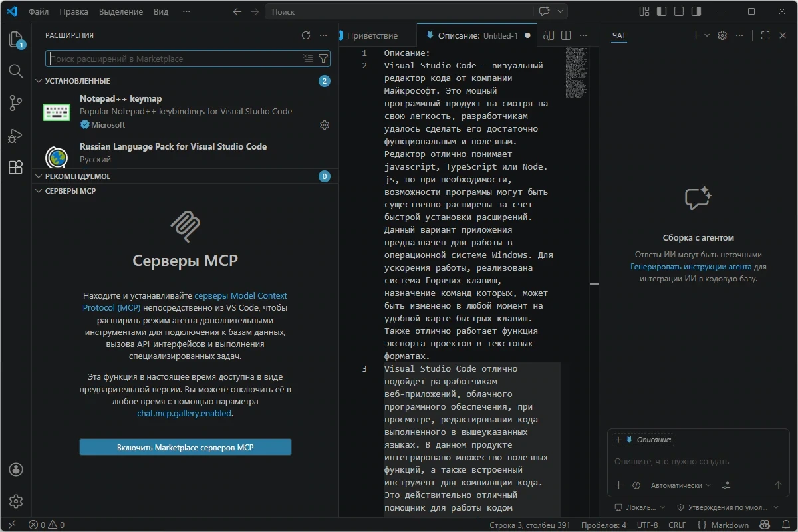Start a new chat with plus icon
The image size is (798, 532).
click(696, 35)
